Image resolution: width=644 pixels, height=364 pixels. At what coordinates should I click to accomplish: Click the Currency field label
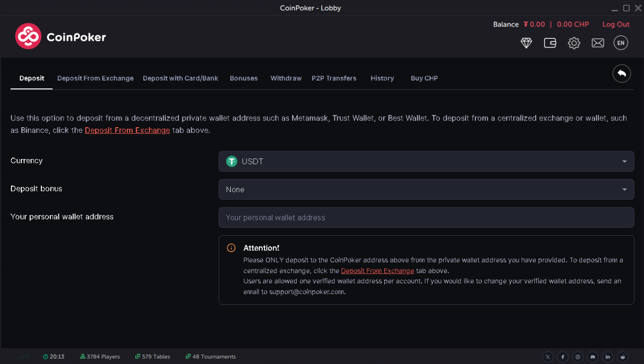pos(27,160)
